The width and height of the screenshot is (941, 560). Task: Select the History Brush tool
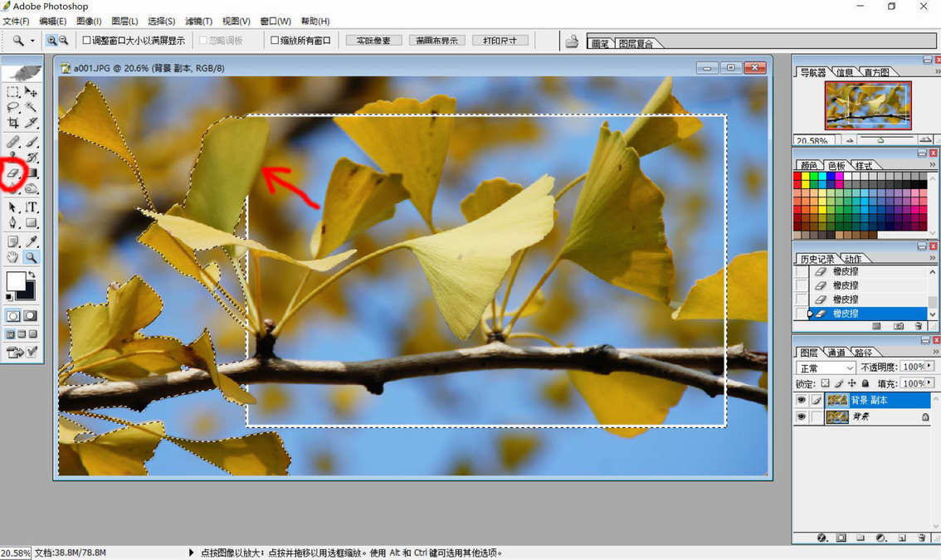(x=32, y=158)
